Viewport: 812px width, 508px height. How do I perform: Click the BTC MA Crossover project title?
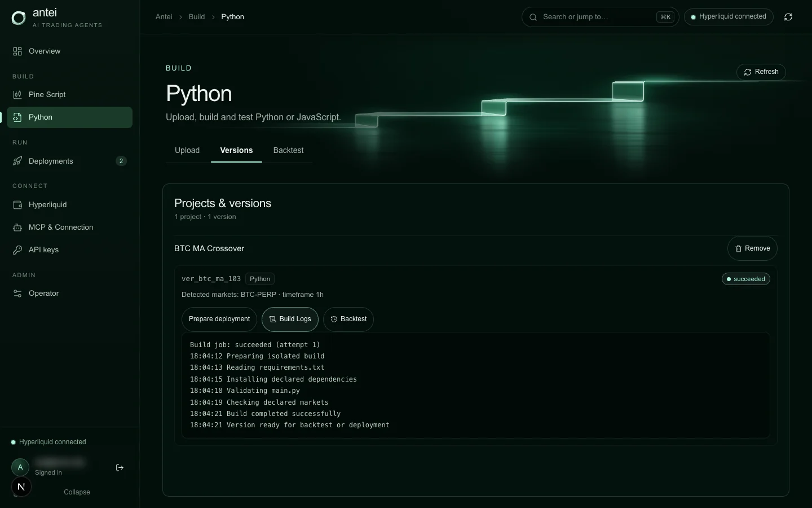coord(209,248)
